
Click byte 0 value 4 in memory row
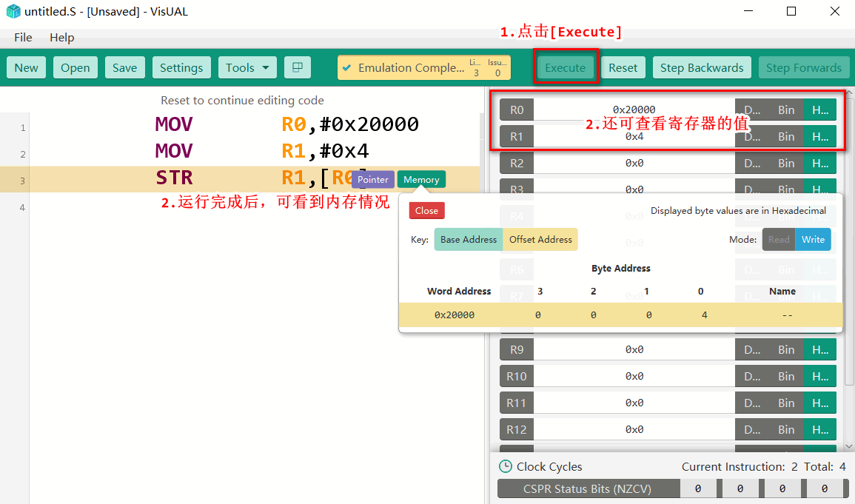point(705,315)
